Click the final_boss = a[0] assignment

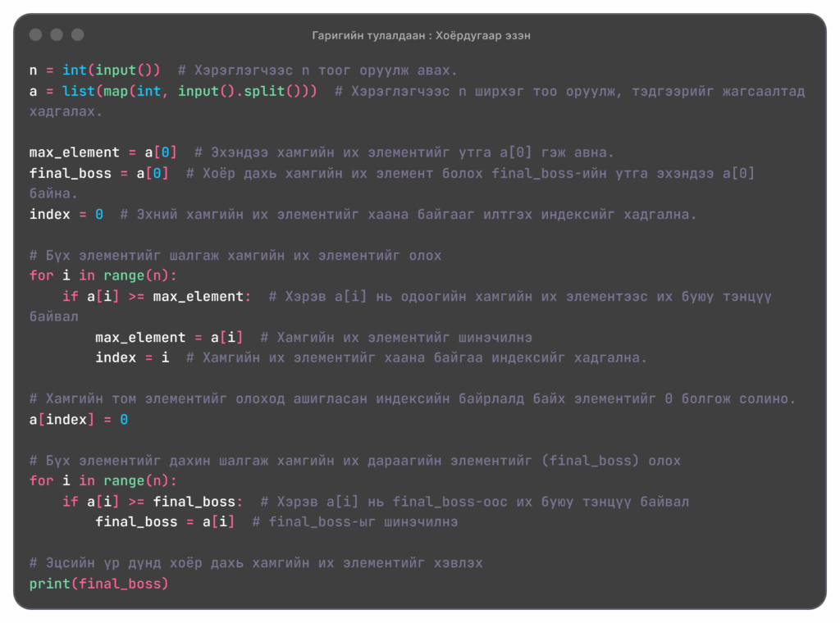(x=98, y=173)
